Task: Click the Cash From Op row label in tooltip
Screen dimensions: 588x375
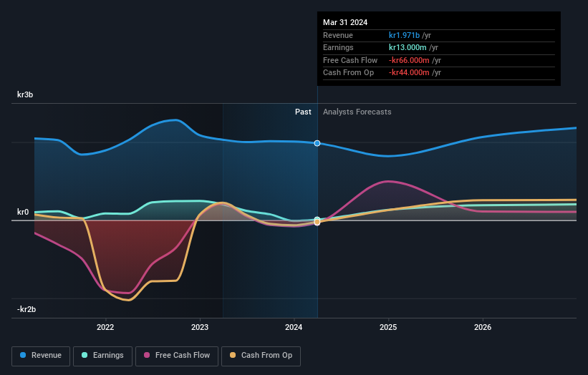Action: 348,73
